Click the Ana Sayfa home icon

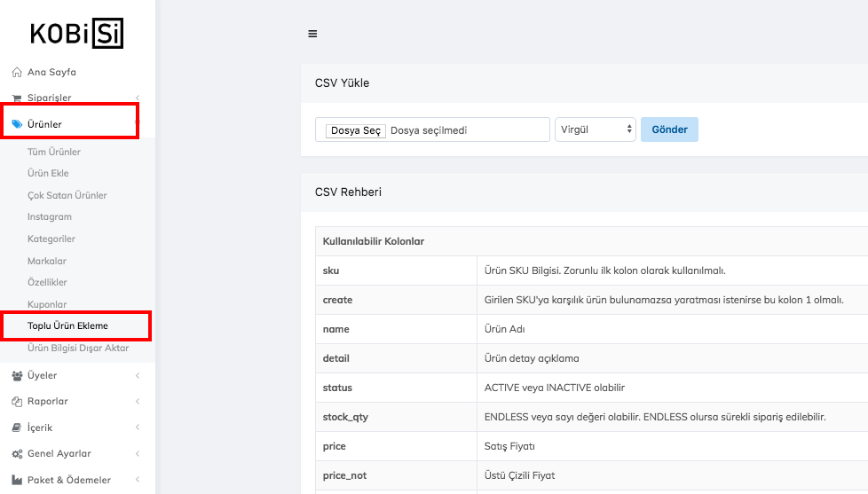pyautogui.click(x=17, y=72)
